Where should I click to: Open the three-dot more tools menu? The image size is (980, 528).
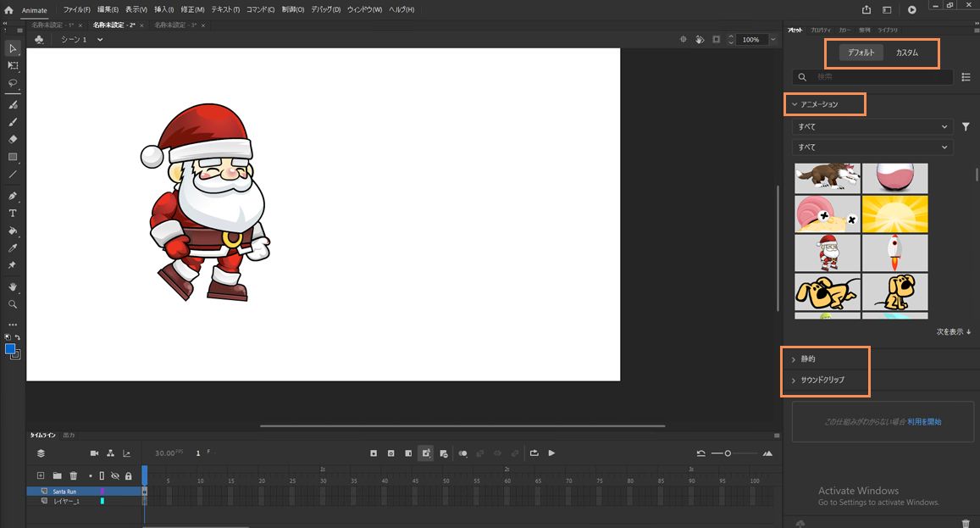click(13, 325)
